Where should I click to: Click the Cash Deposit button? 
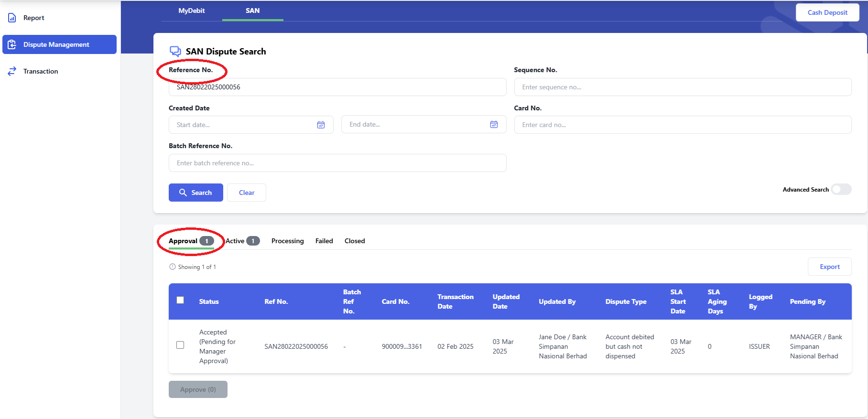click(827, 12)
